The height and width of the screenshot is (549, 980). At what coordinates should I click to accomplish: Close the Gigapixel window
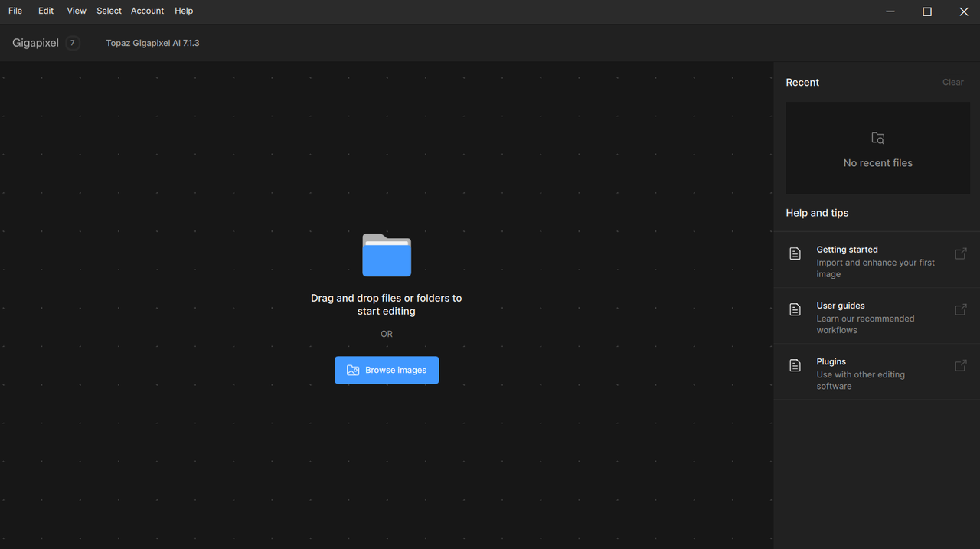(964, 11)
